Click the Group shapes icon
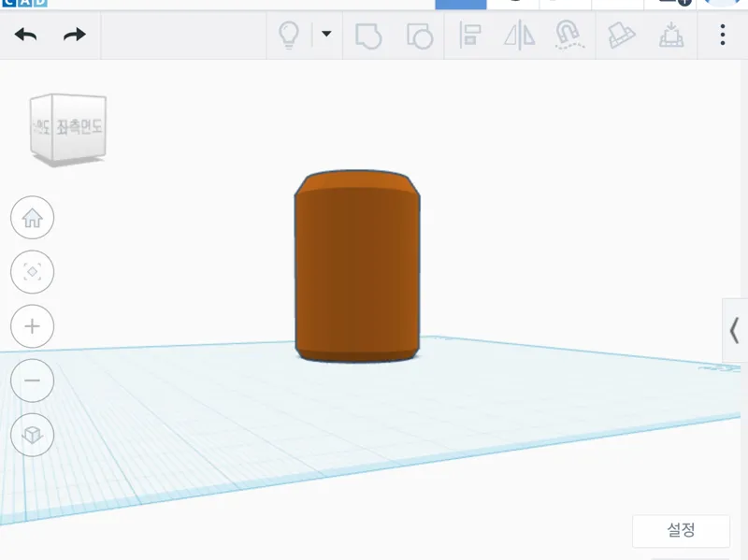Screen dimensions: 748x560 point(368,36)
